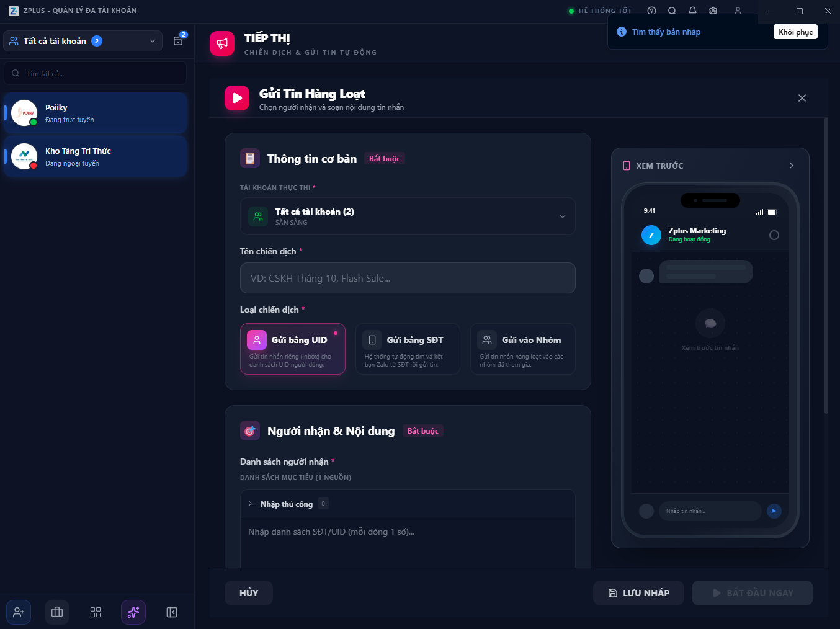Open the settings gear in title bar

(713, 11)
